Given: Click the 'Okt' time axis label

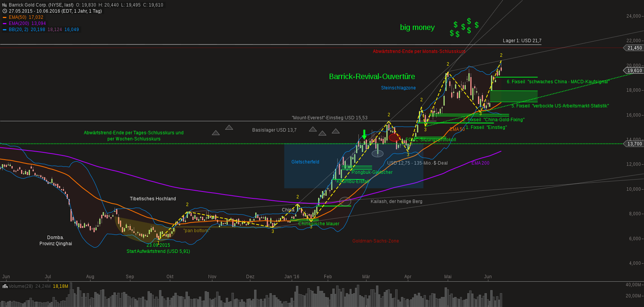Looking at the screenshot, I should (170, 277).
